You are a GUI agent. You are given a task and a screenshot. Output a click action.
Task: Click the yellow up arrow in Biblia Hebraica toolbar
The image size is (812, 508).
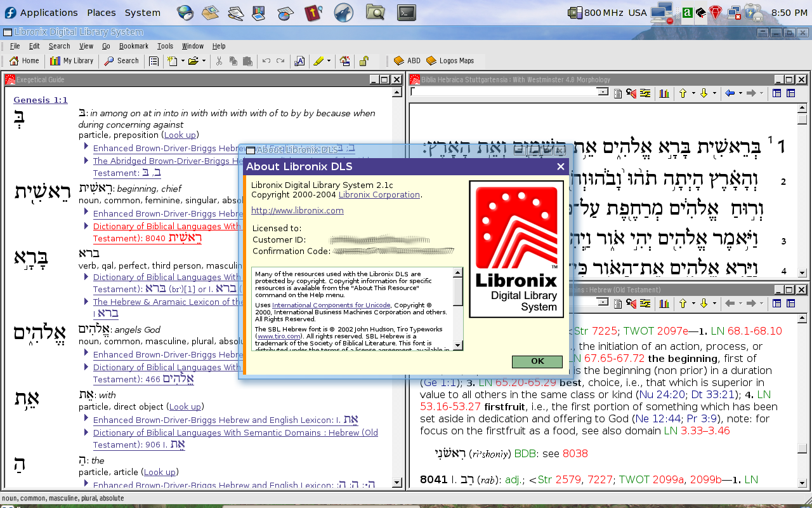(x=683, y=93)
